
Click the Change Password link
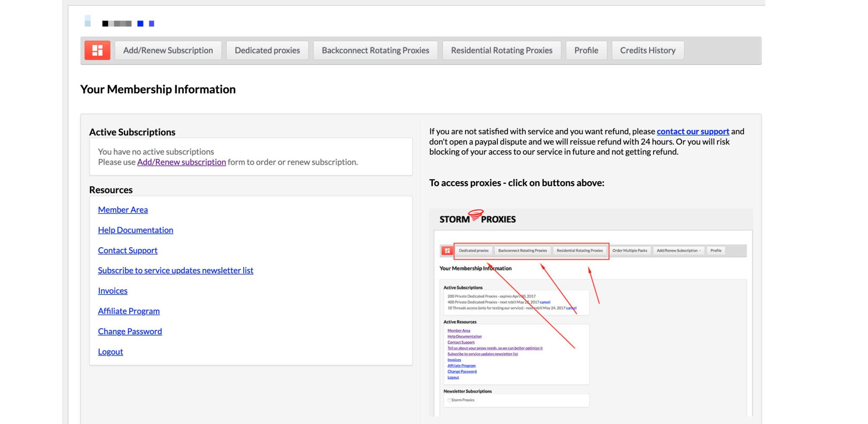[130, 331]
